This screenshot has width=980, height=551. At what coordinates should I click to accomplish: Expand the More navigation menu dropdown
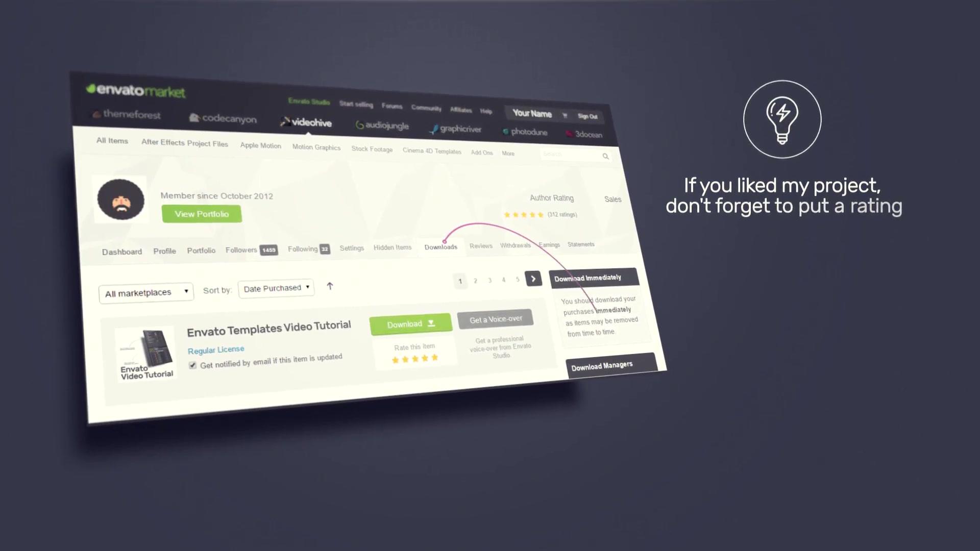click(x=509, y=153)
